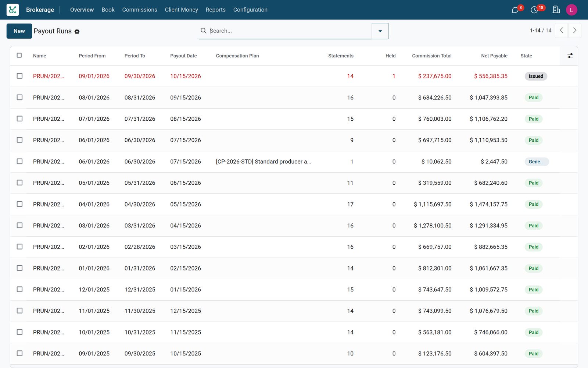
Task: Expand the search filter options dropdown arrow
Action: (380, 31)
